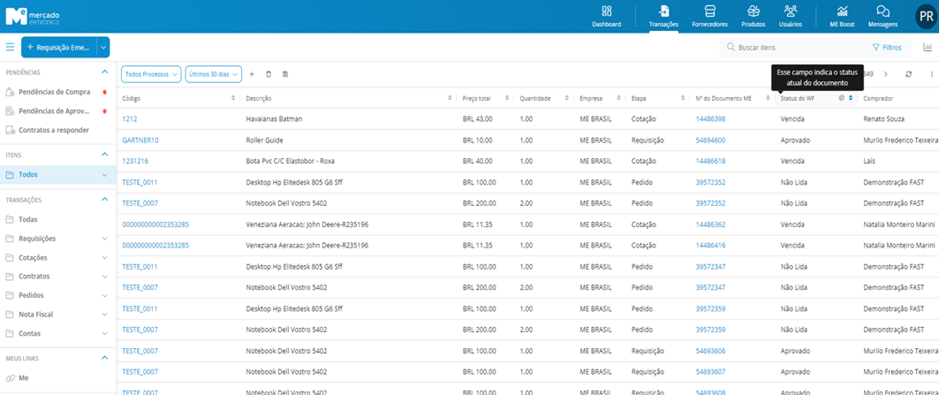
Task: Sort by Preço total column arrows
Action: pos(507,98)
